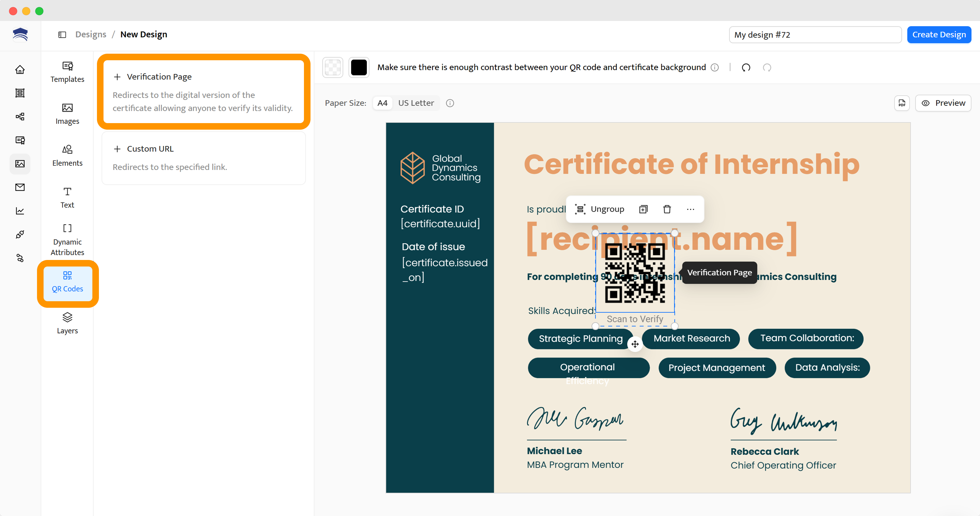Click the black QR code color swatch
Image resolution: width=980 pixels, height=516 pixels.
pos(359,67)
